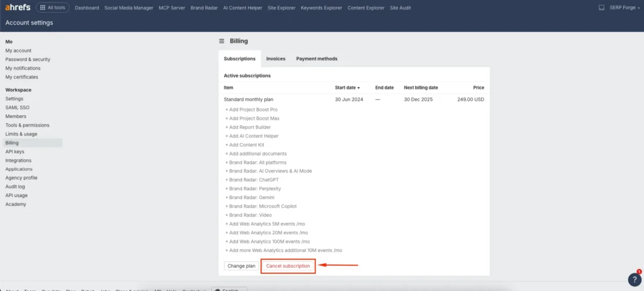Click the 249.00 USD price
The height and width of the screenshot is (291, 644).
point(470,100)
